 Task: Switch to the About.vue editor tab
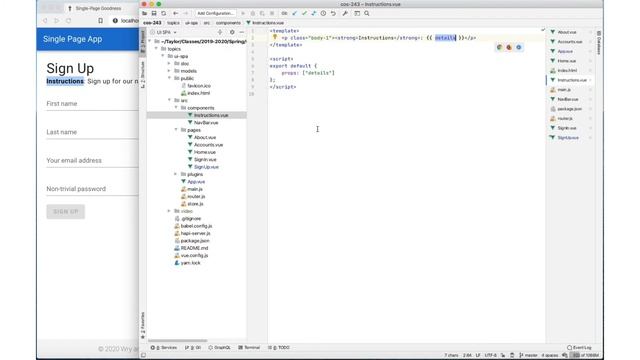pos(567,32)
